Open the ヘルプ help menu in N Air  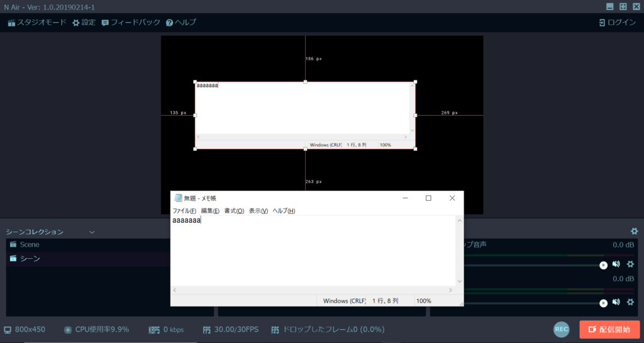[180, 23]
